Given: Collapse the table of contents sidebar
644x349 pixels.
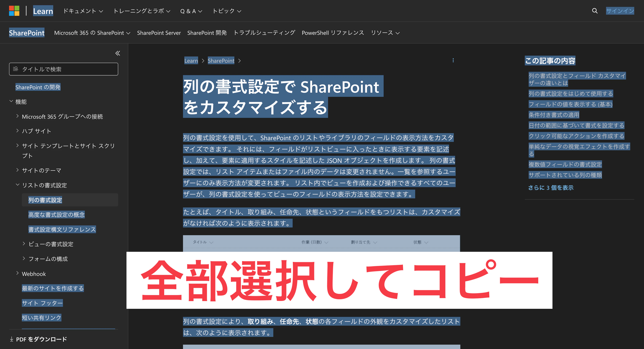Looking at the screenshot, I should pyautogui.click(x=118, y=53).
